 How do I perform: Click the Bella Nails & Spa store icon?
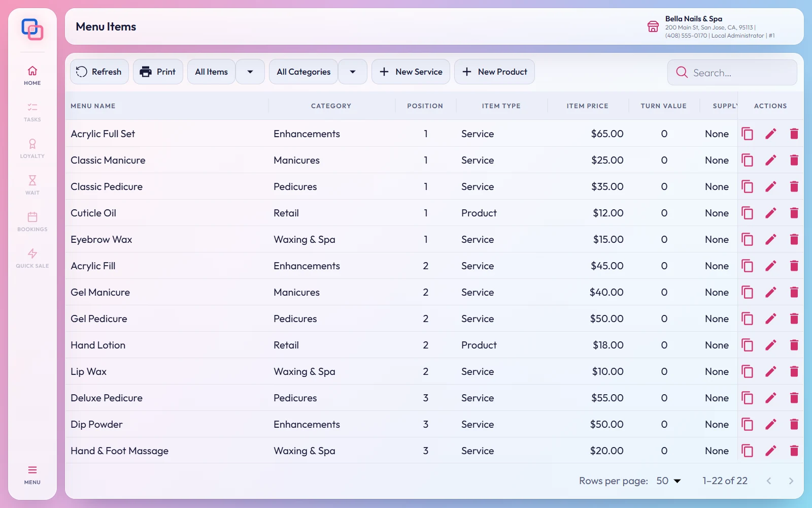coord(653,27)
